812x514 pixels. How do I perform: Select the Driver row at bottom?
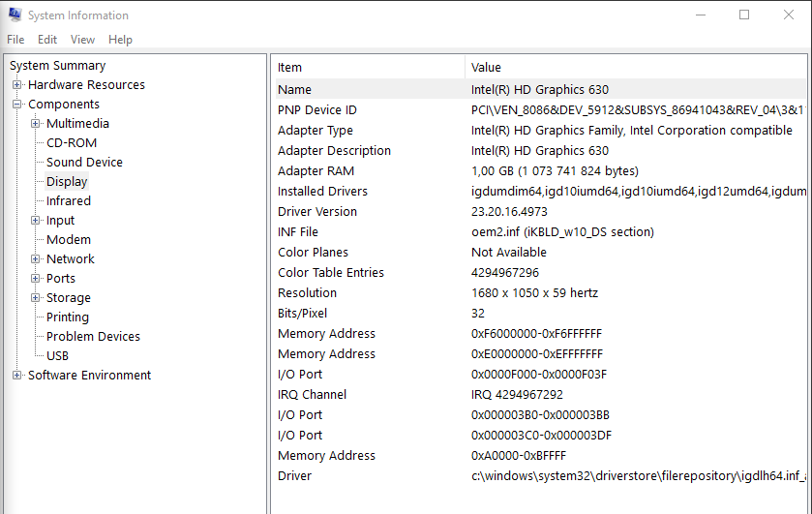(539, 475)
